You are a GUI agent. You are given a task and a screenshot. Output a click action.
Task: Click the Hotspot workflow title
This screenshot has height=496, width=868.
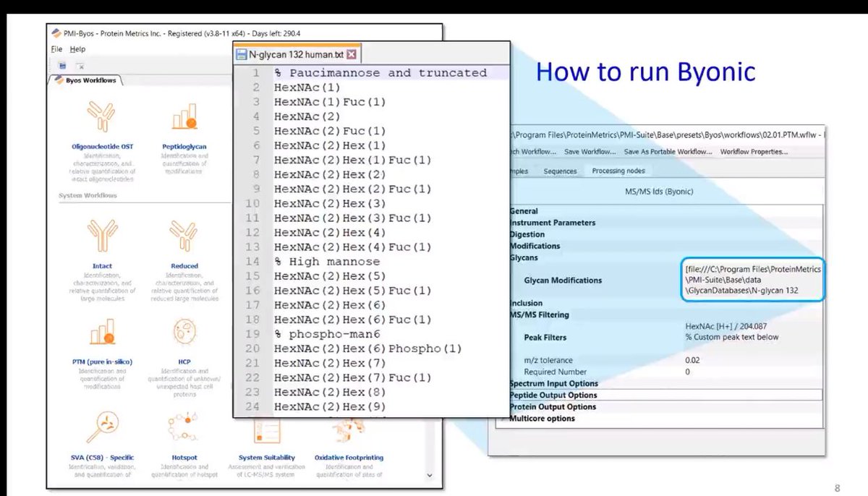184,458
